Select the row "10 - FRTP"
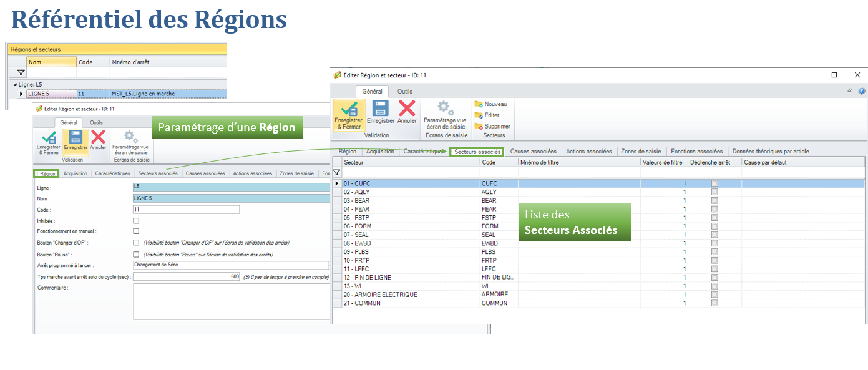This screenshot has width=868, height=370. coord(599,260)
